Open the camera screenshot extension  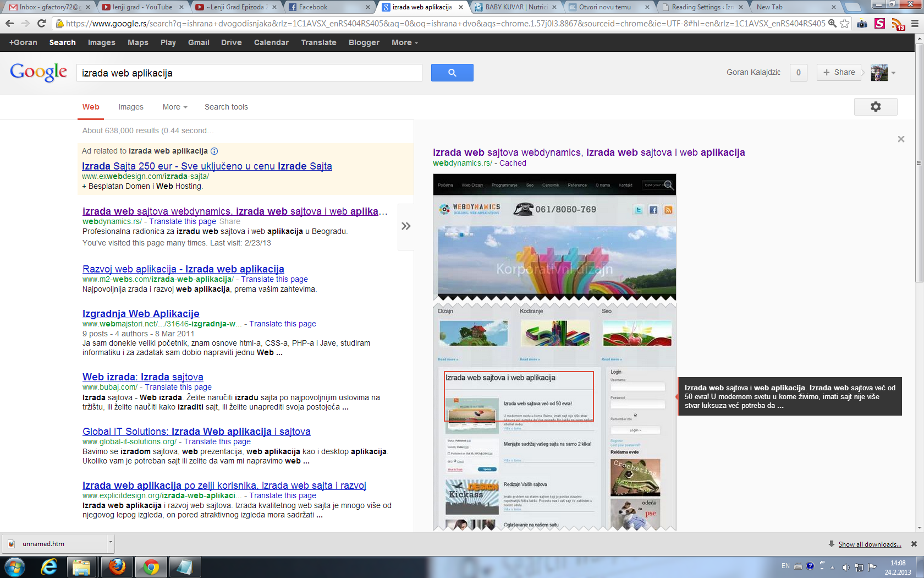[x=862, y=24]
